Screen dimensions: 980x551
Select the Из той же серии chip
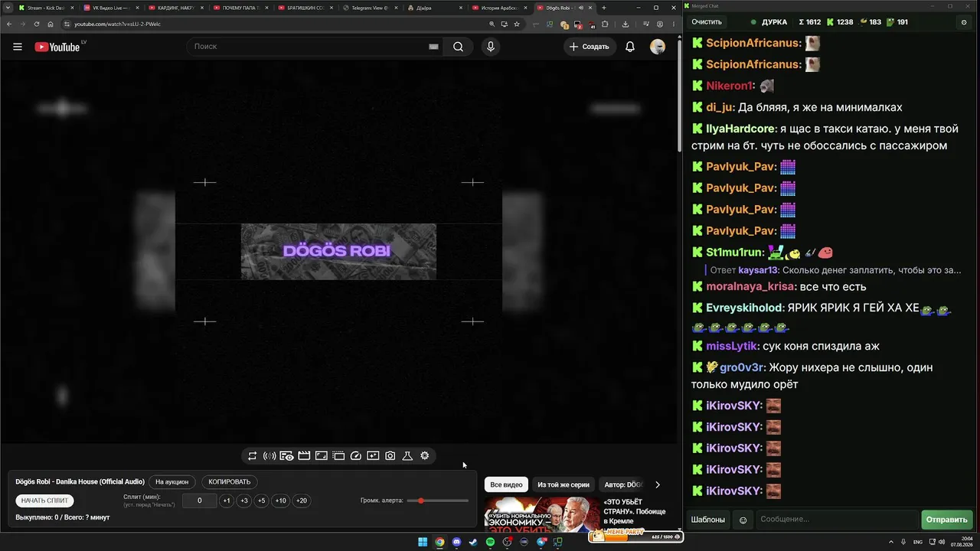tap(563, 484)
